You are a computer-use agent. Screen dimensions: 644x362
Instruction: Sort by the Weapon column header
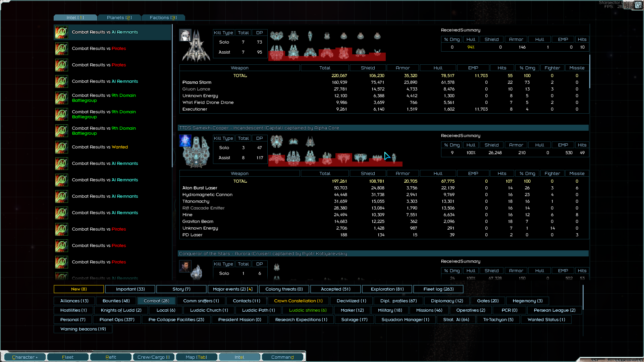239,68
